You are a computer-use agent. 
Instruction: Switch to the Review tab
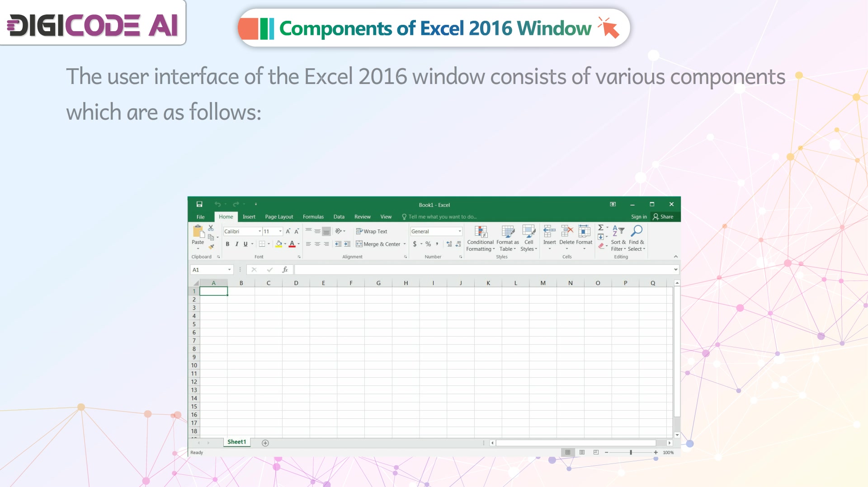[x=363, y=217]
